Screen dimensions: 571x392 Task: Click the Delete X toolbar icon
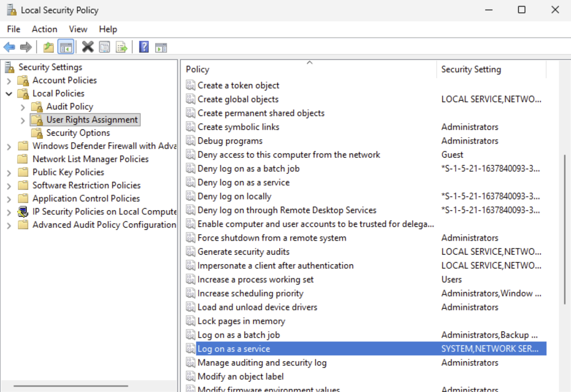point(88,47)
